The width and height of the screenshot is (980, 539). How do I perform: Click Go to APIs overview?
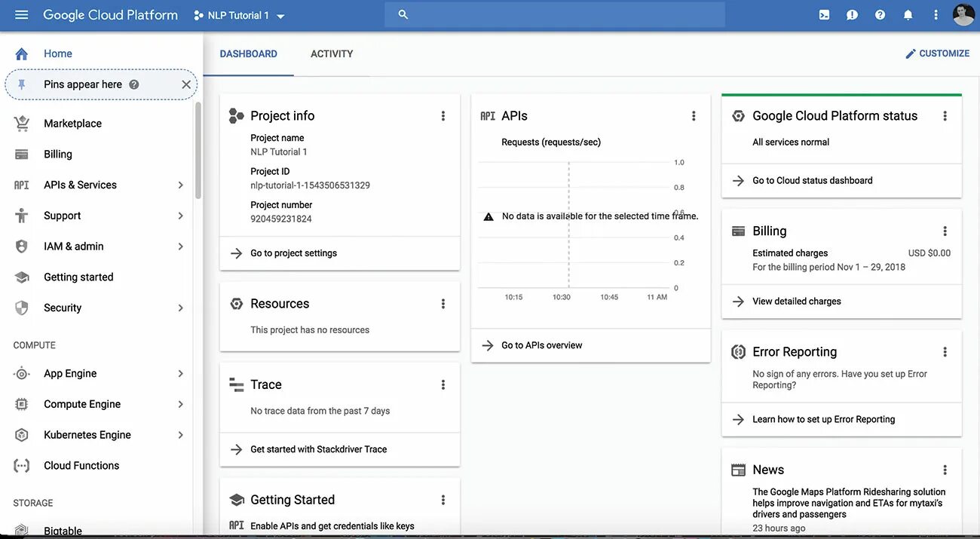541,345
